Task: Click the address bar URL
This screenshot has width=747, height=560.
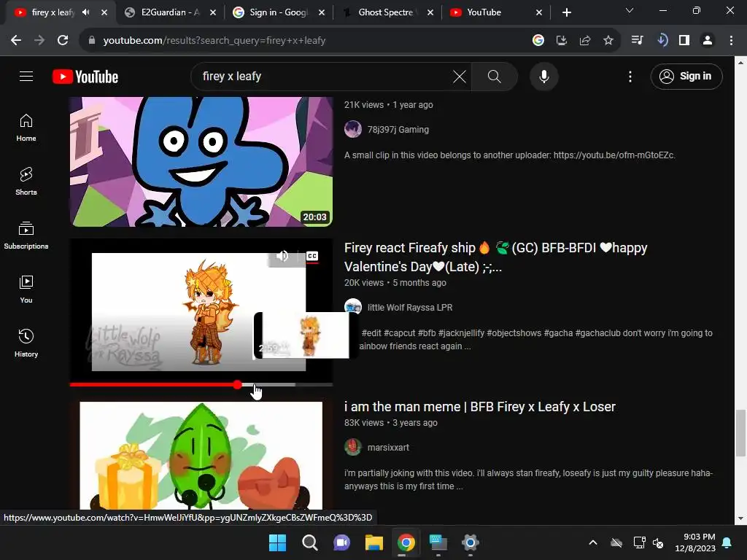Action: pos(214,41)
